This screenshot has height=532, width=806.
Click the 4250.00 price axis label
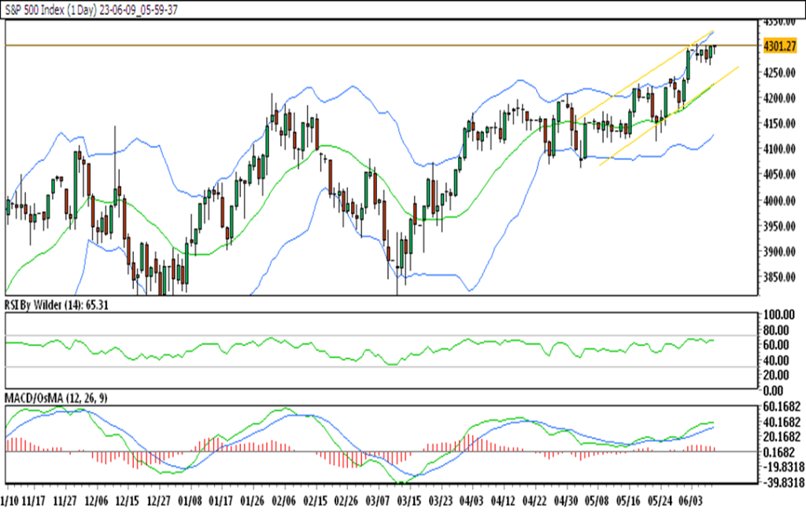[779, 72]
